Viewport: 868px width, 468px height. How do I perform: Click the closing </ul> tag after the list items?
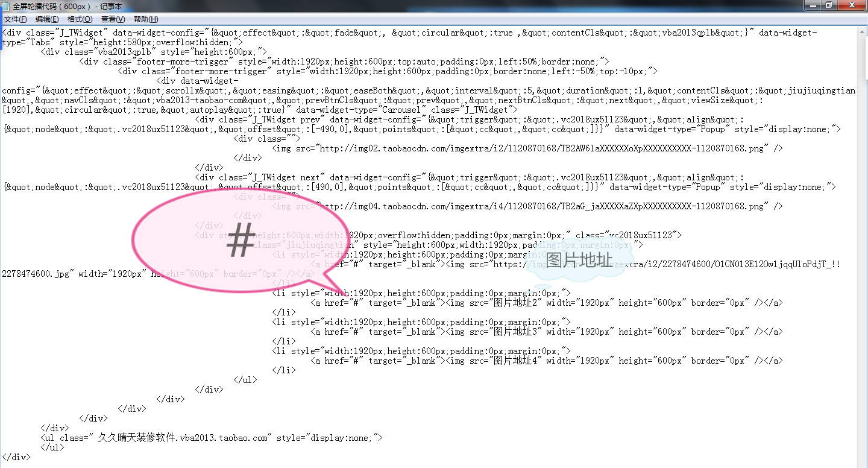tap(245, 380)
